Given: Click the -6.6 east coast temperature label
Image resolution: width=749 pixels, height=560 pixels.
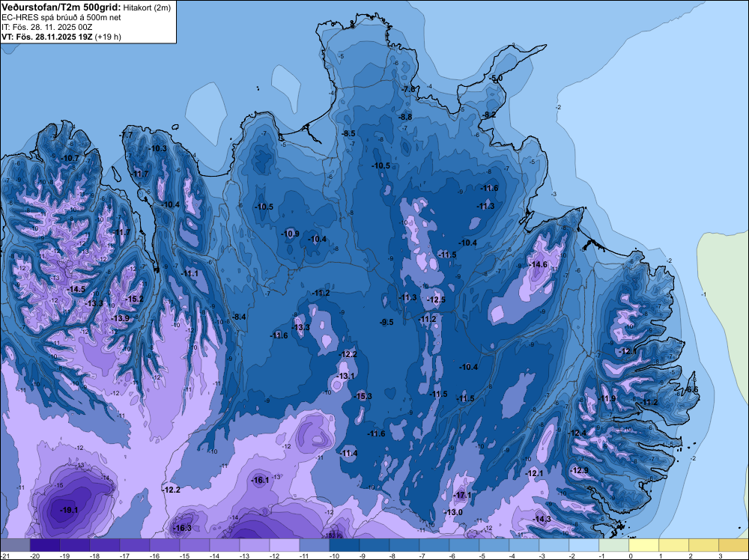Looking at the screenshot, I should click(x=691, y=389).
